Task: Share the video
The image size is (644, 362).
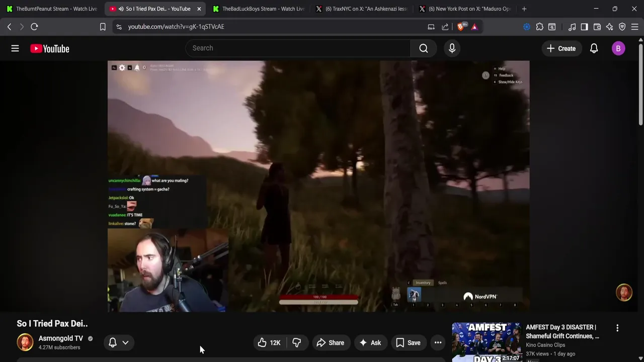Action: click(331, 343)
